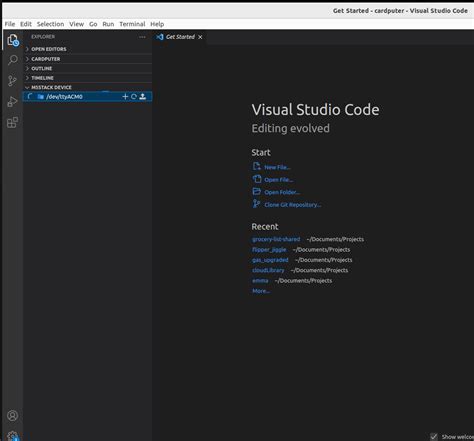Click the Open Folder icon under Start
The image size is (474, 441).
[x=257, y=191]
